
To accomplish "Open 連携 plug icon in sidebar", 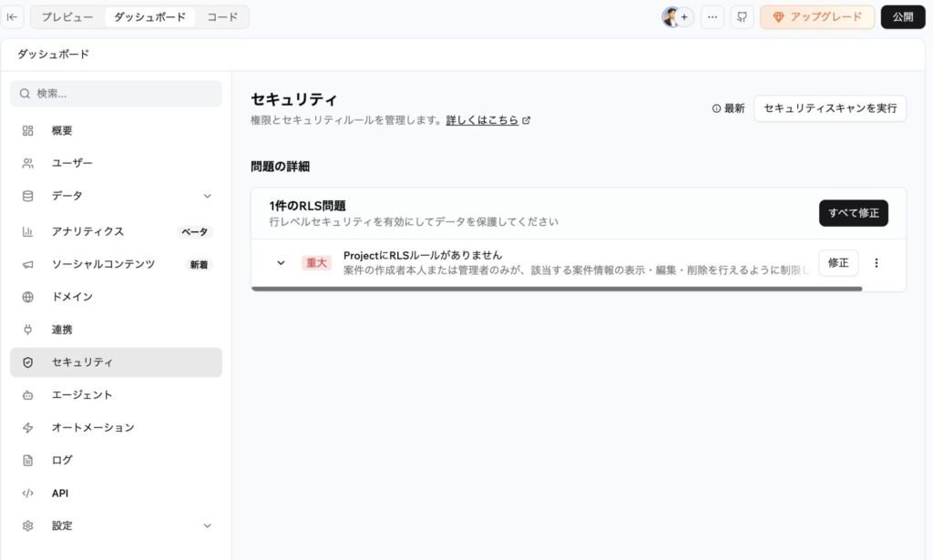I will pyautogui.click(x=28, y=330).
